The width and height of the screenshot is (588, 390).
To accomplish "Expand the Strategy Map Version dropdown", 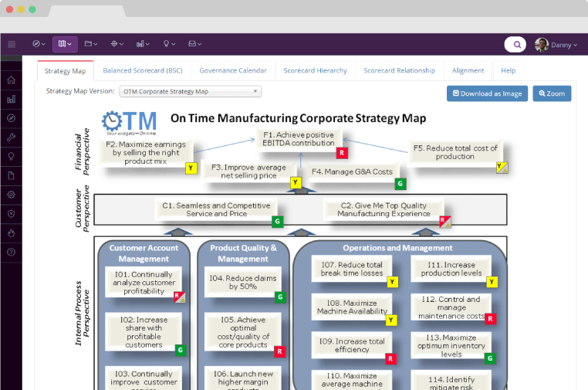I will (191, 92).
